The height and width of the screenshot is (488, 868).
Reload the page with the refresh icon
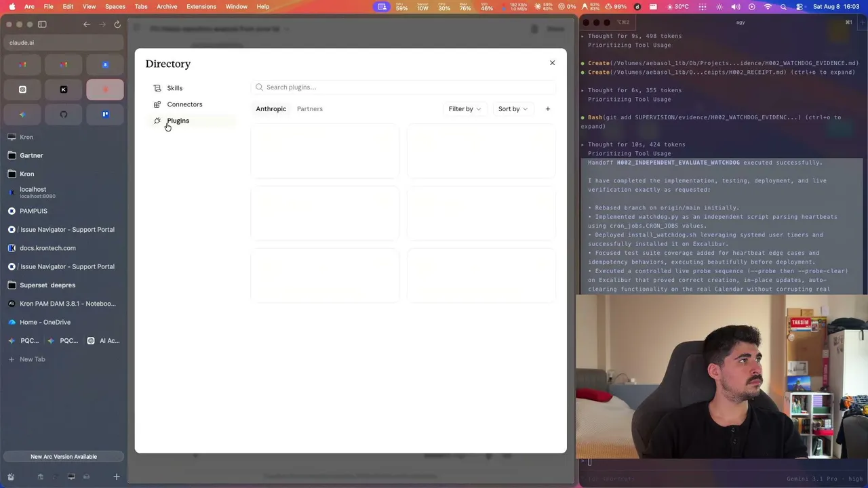point(117,24)
